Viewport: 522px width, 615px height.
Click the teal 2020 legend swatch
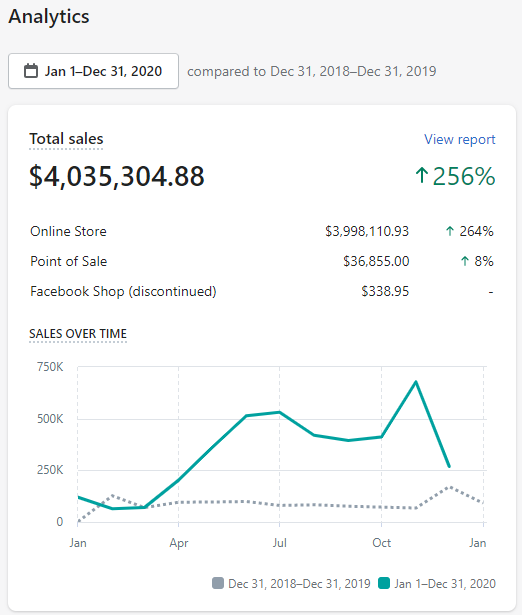(384, 583)
